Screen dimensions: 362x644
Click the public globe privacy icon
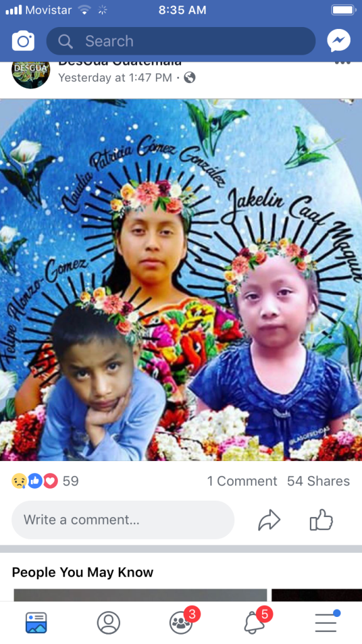click(x=190, y=77)
